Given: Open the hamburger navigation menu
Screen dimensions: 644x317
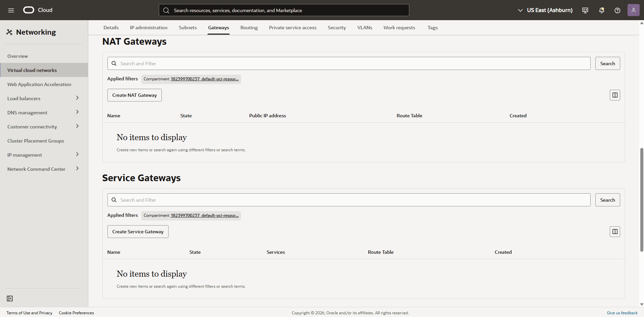Looking at the screenshot, I should (11, 10).
